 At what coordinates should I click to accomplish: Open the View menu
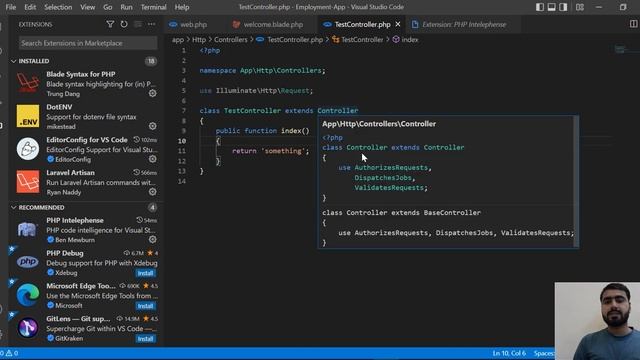[x=87, y=7]
